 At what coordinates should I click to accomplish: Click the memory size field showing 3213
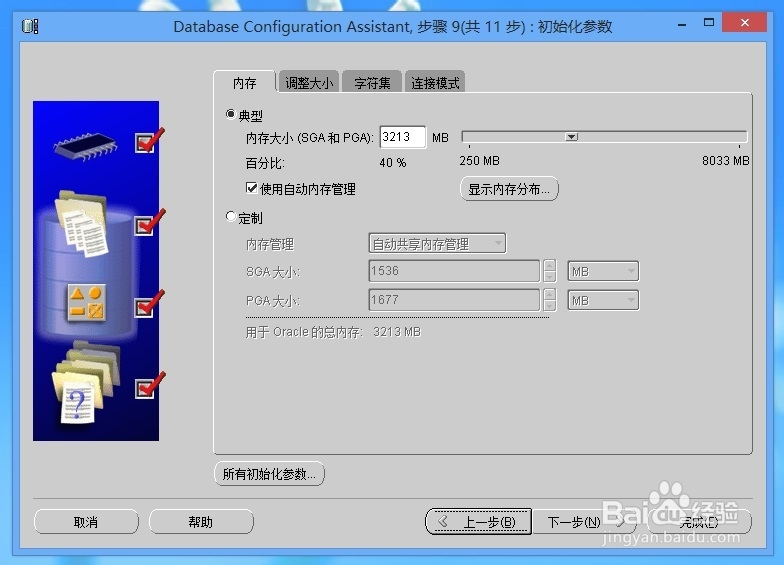402,137
